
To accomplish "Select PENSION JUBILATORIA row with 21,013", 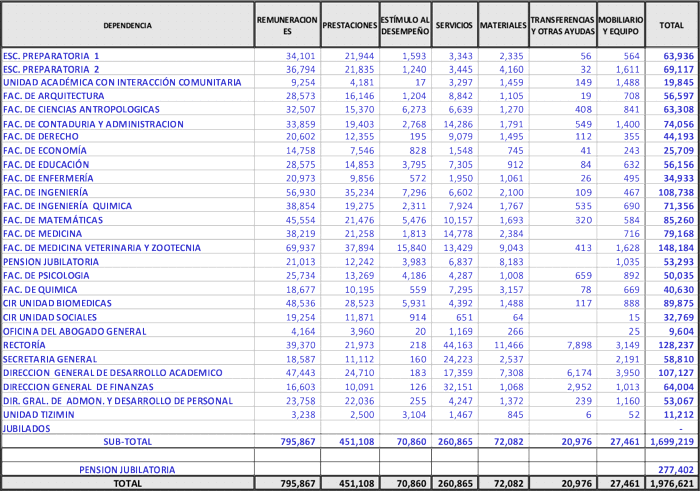I will [51, 262].
